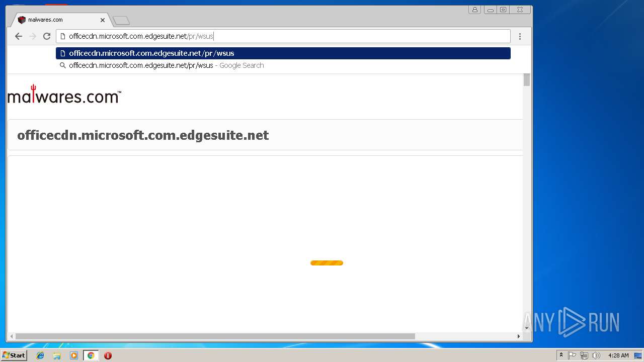Close the malwares.com tab
The image size is (644, 362).
tap(103, 20)
